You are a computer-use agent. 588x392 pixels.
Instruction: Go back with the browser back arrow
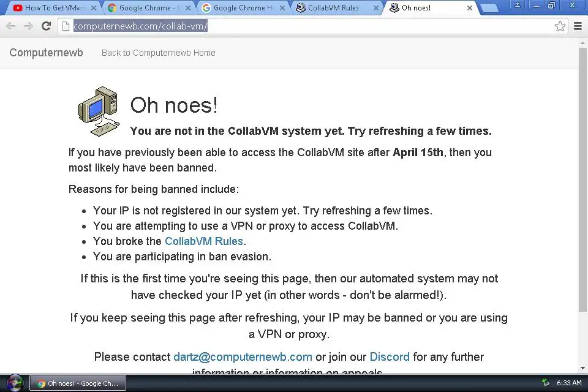point(11,26)
